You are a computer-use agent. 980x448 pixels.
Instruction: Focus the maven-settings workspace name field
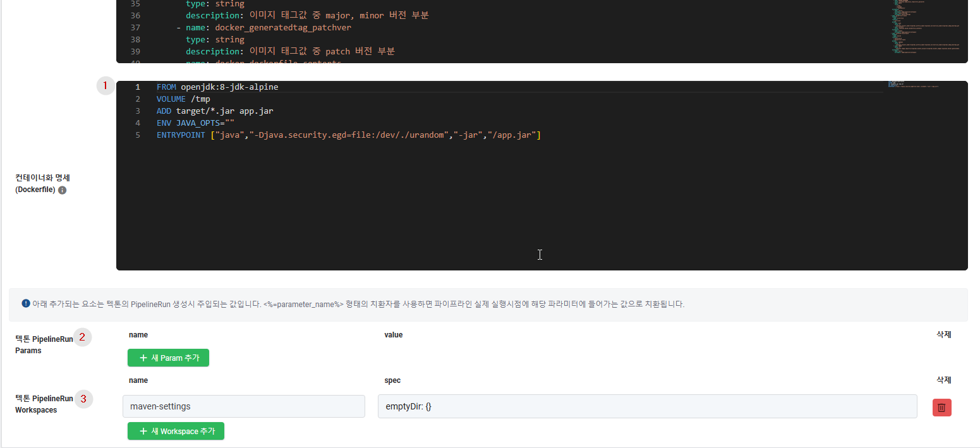(x=244, y=406)
